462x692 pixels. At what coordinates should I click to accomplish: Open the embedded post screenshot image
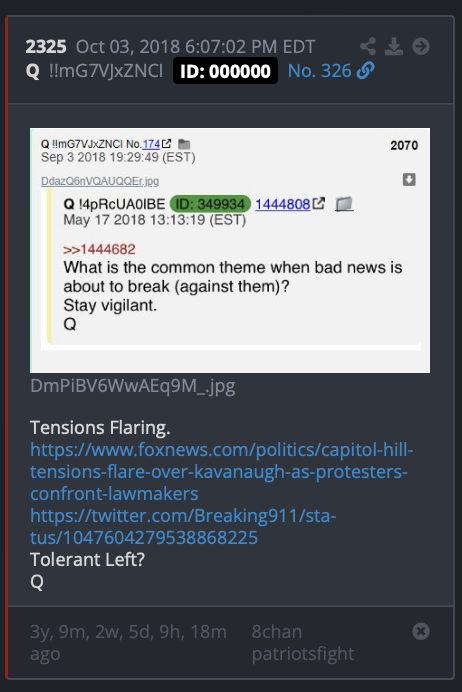coord(230,250)
